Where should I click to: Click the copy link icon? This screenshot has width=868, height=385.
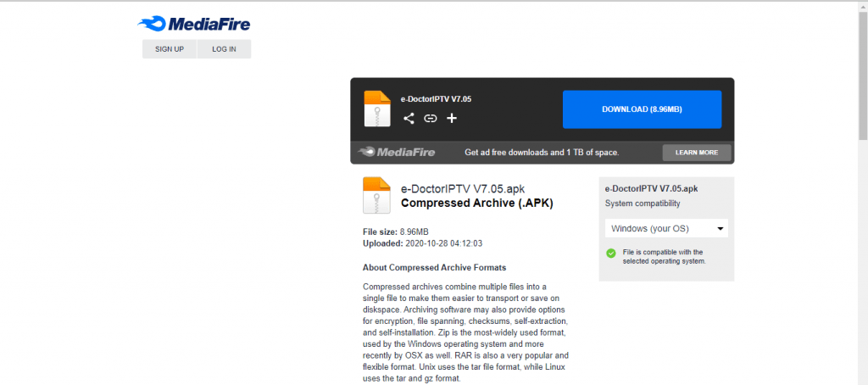point(430,118)
